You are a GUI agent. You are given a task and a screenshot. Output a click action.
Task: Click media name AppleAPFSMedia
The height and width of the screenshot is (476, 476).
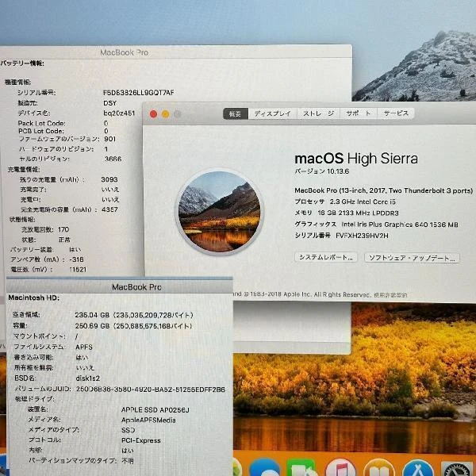pyautogui.click(x=148, y=420)
